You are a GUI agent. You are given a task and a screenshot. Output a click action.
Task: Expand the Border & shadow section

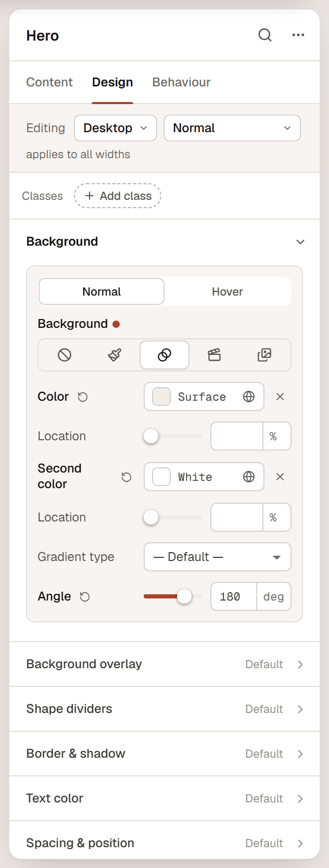(x=164, y=754)
